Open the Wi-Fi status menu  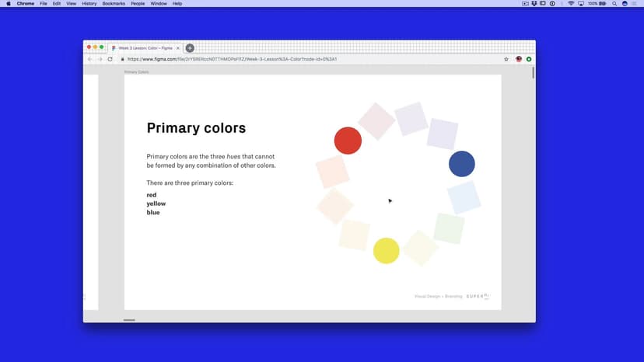(570, 4)
